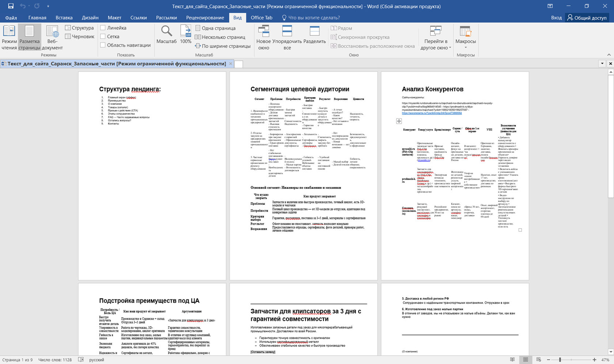Click the Redo icon in quick access
This screenshot has width=614, height=364.
[x=37, y=6]
